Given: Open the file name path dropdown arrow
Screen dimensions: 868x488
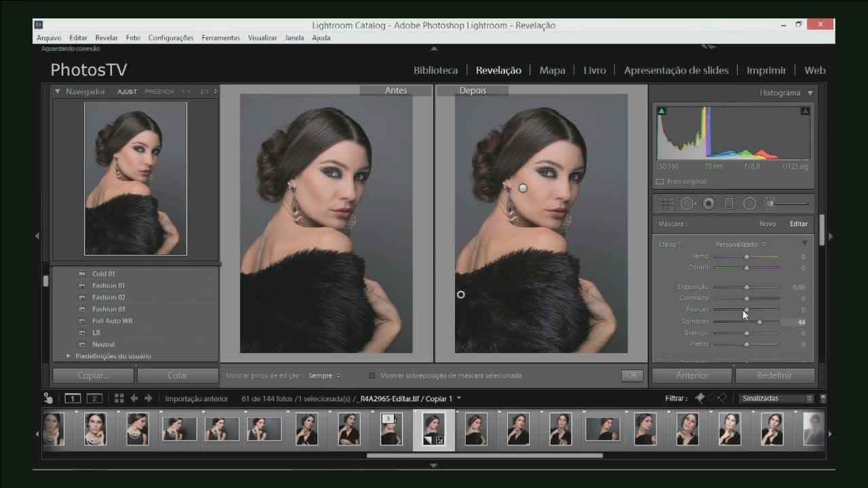Looking at the screenshot, I should [x=459, y=399].
